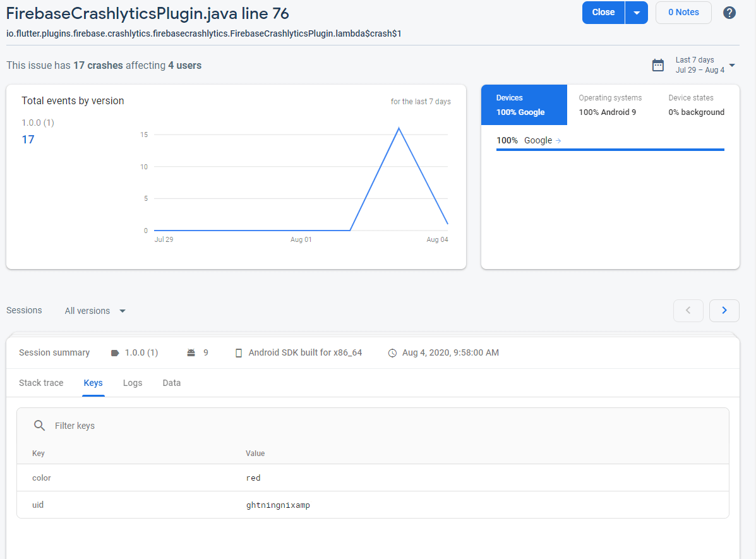Viewport: 756px width, 559px height.
Task: Click the arrow next to Google device
Action: 558,141
